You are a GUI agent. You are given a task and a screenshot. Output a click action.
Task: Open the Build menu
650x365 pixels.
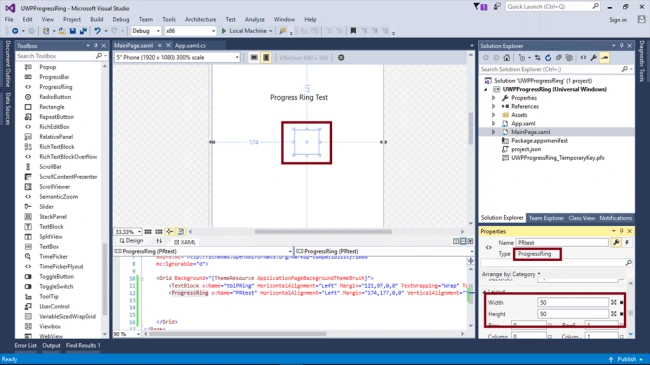tap(97, 19)
